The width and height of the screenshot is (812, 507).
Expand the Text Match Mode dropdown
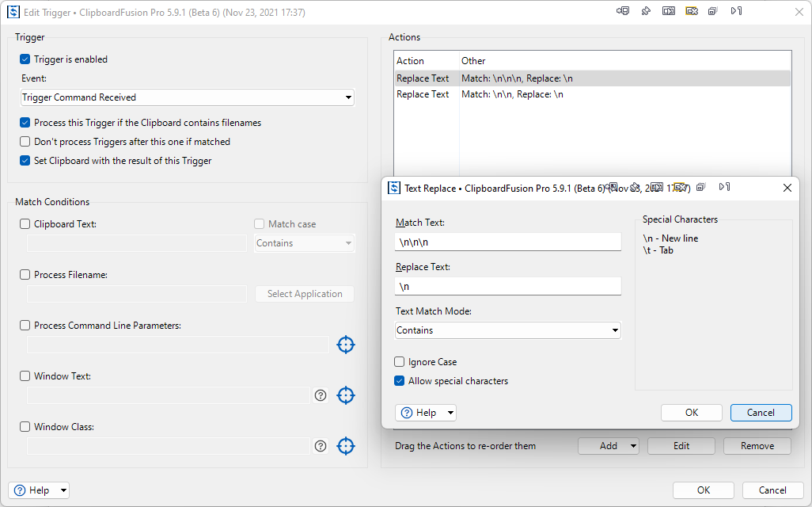[508, 330]
